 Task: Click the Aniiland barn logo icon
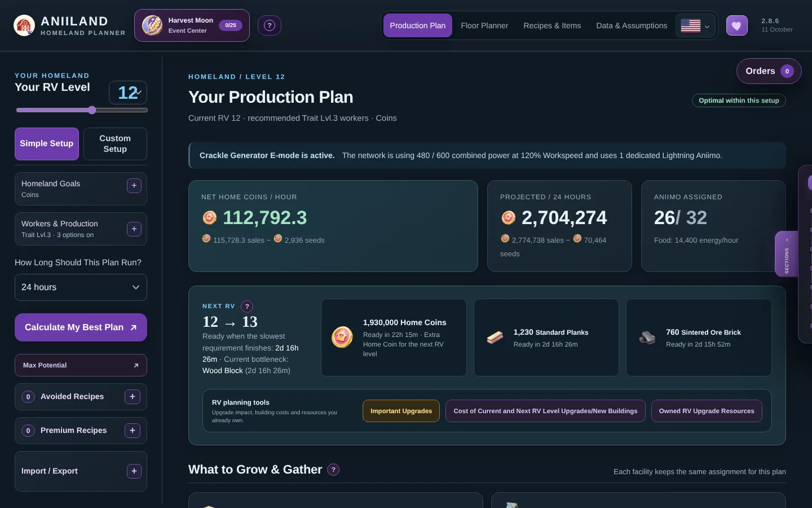(24, 25)
